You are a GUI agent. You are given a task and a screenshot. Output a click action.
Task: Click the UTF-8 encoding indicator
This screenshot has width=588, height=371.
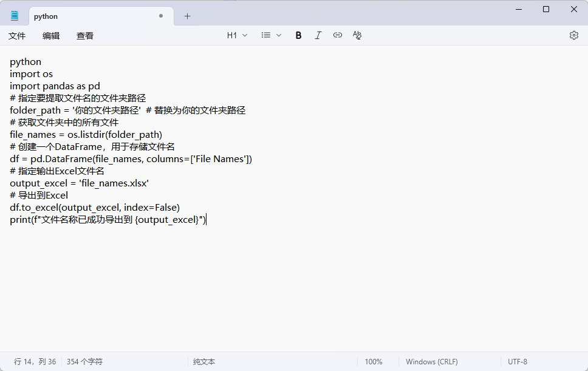518,362
